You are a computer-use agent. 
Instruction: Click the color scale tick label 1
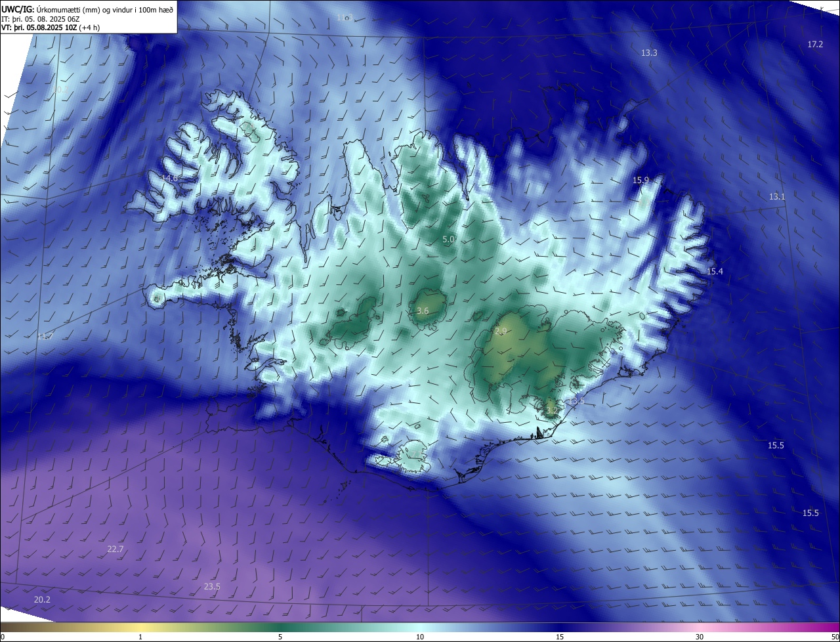pos(140,637)
